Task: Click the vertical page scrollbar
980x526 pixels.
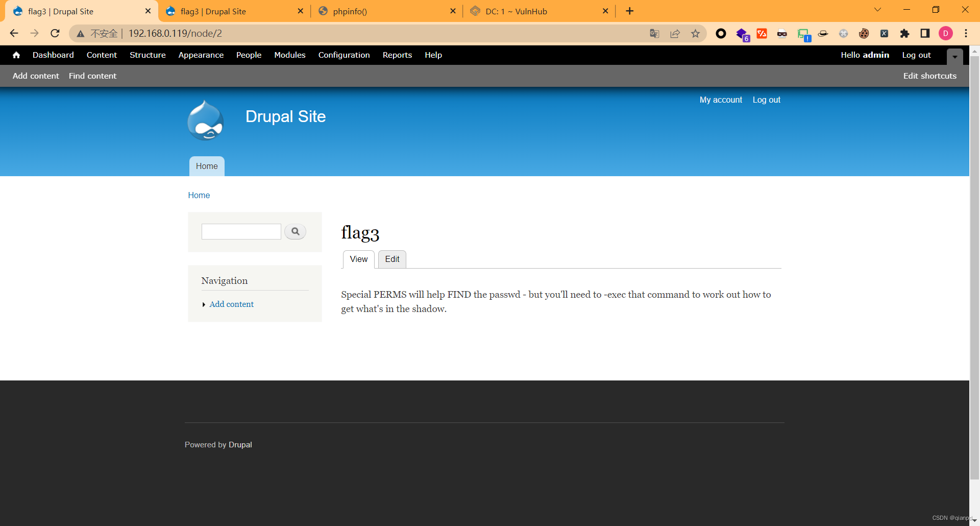Action: 974,268
